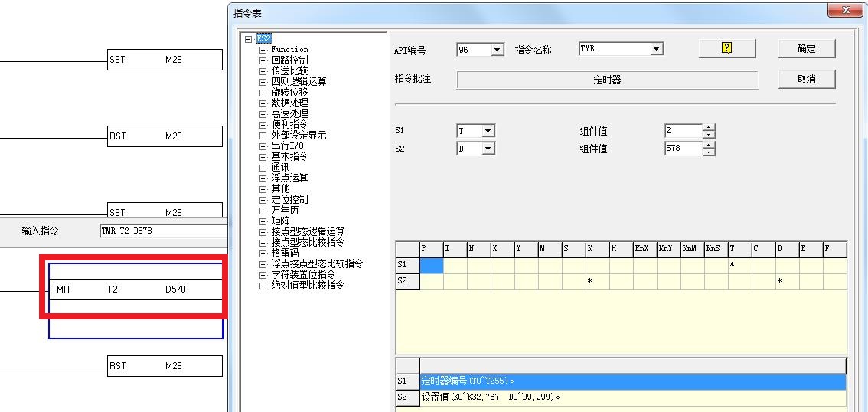Click the yellow question mark help button
The width and height of the screenshot is (868, 412).
[x=726, y=48]
